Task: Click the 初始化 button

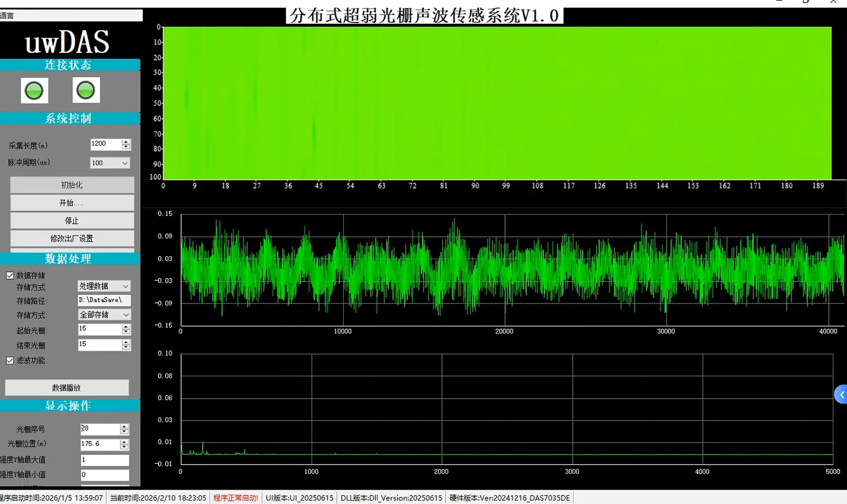Action: (72, 185)
